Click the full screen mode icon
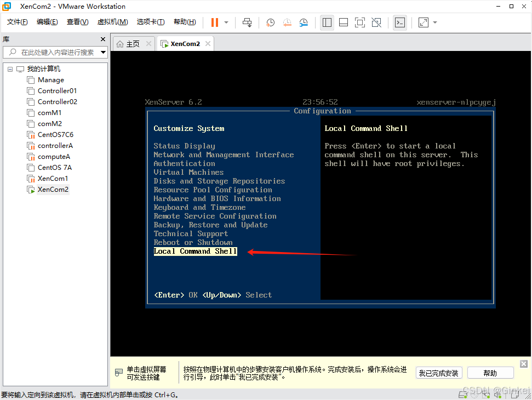The height and width of the screenshot is (400, 532). tap(359, 22)
